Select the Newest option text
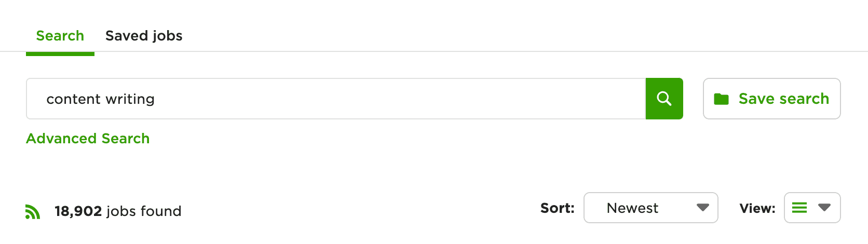 tap(632, 208)
